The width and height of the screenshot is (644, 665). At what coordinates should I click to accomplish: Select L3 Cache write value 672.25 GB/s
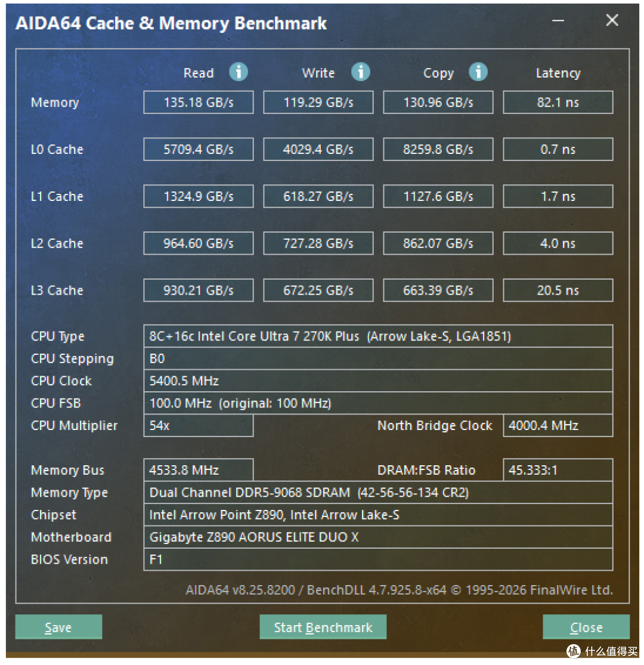coord(318,290)
